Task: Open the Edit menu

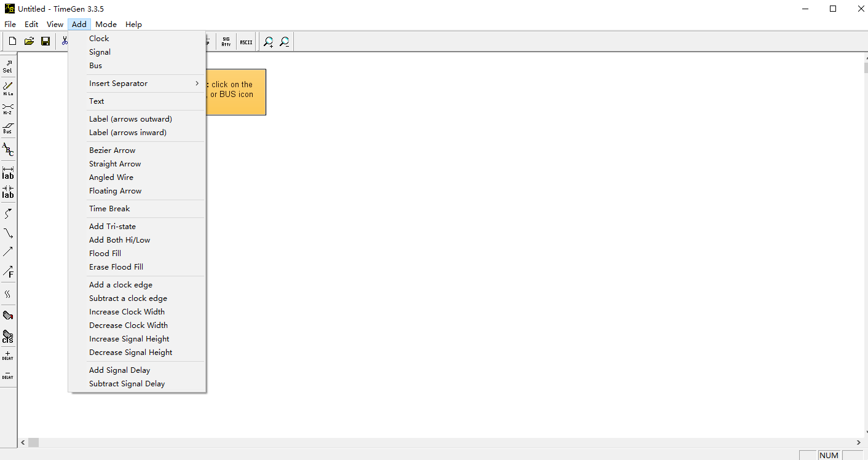Action: [31, 25]
